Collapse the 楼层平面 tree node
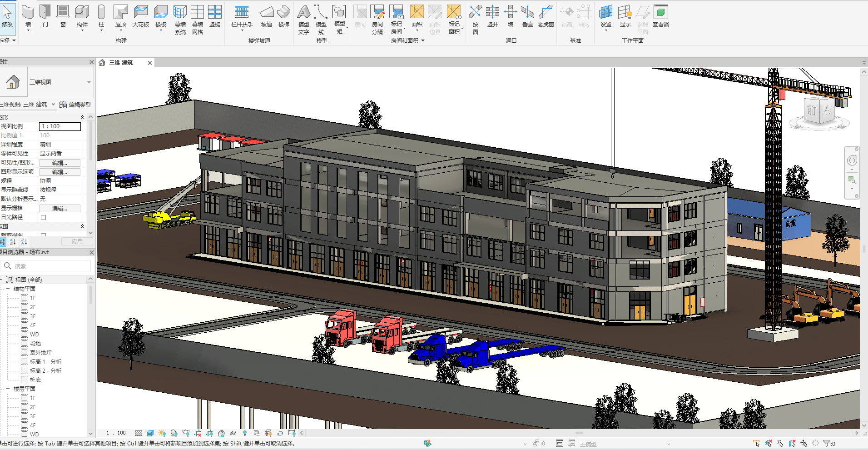868x450 pixels. [x=8, y=389]
